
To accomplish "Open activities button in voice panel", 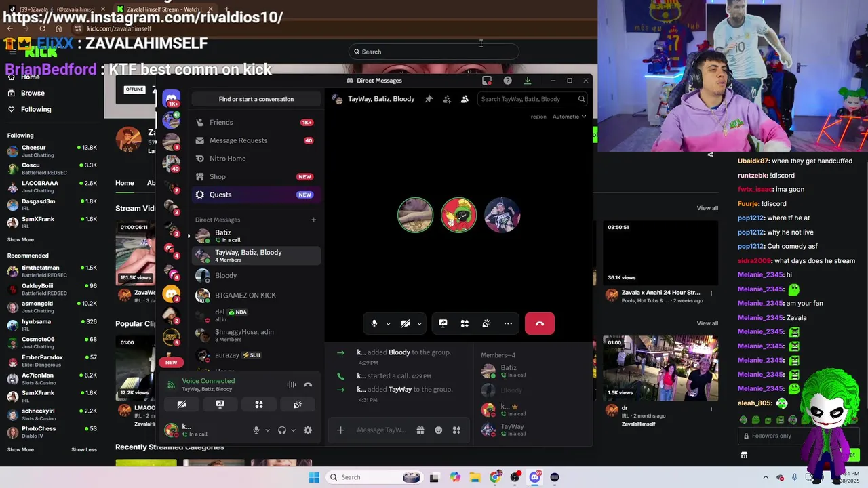I will (x=259, y=404).
